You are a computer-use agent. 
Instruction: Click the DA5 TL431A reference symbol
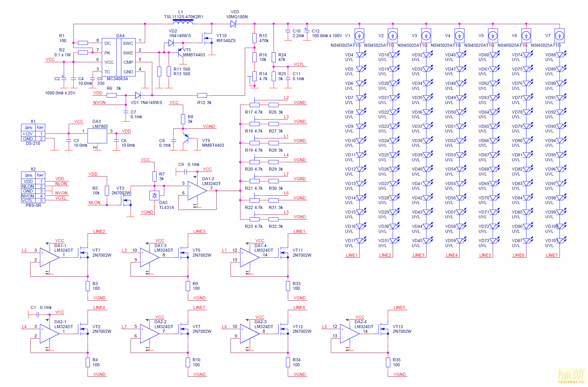[154, 195]
